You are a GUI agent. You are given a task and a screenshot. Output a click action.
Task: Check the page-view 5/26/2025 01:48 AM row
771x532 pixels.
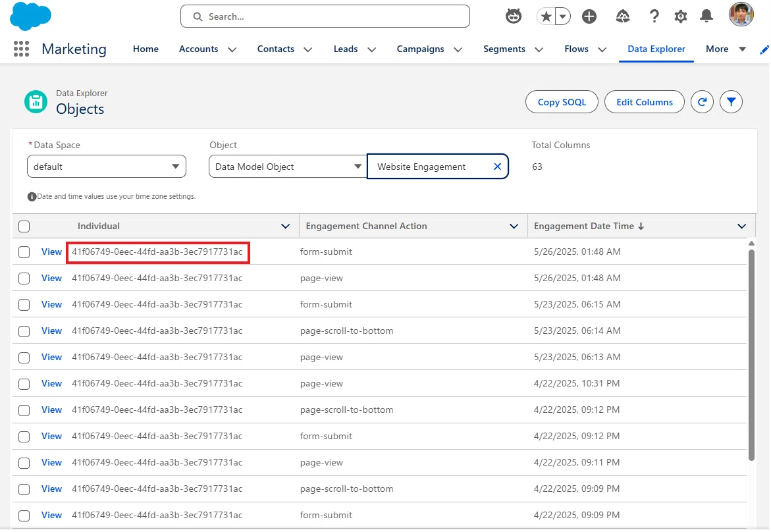(x=24, y=279)
